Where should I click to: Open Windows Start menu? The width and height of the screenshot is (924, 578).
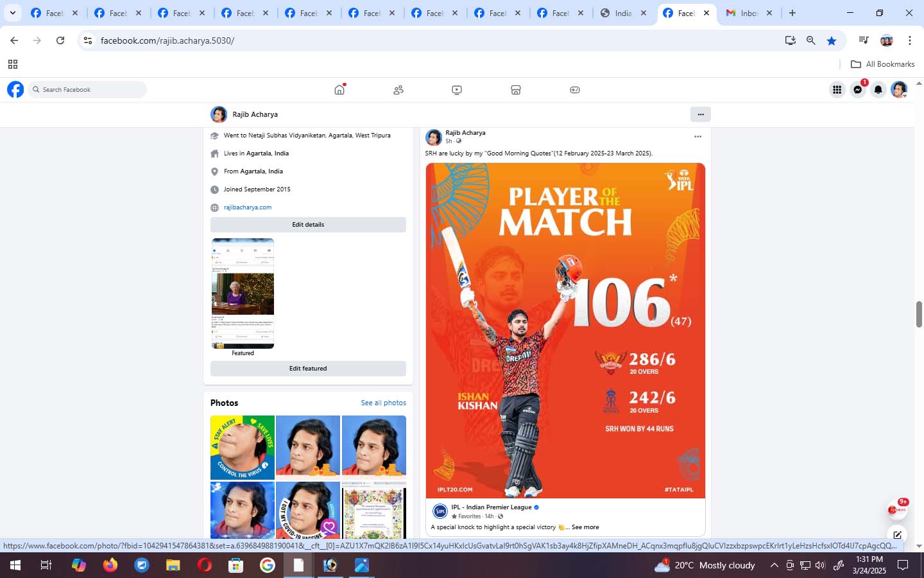point(15,565)
